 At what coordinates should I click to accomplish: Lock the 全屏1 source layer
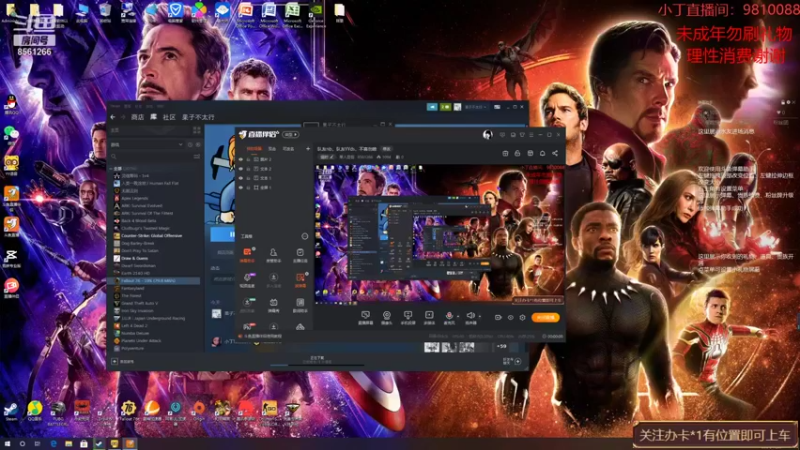click(248, 187)
